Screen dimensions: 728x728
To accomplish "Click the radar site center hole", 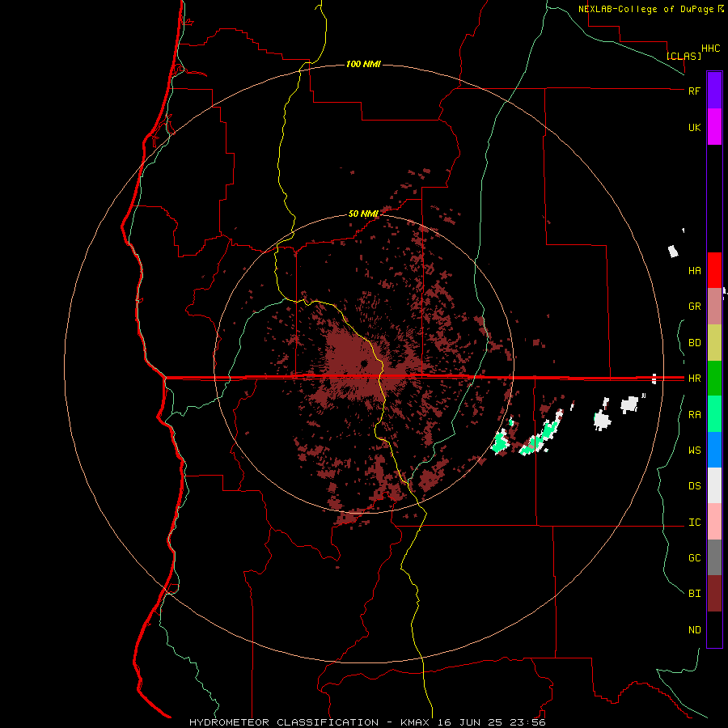I will (364, 363).
